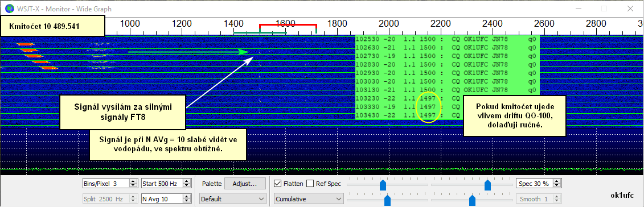Viewport: 644px width, 207px height.
Task: Open the Default palette dropdown
Action: point(232,199)
